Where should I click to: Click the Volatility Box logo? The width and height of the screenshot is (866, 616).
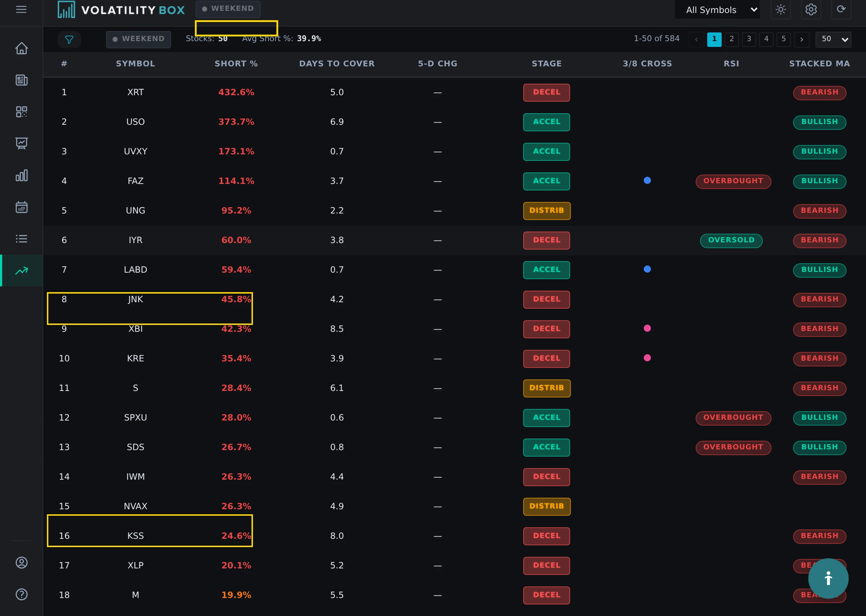pyautogui.click(x=121, y=10)
